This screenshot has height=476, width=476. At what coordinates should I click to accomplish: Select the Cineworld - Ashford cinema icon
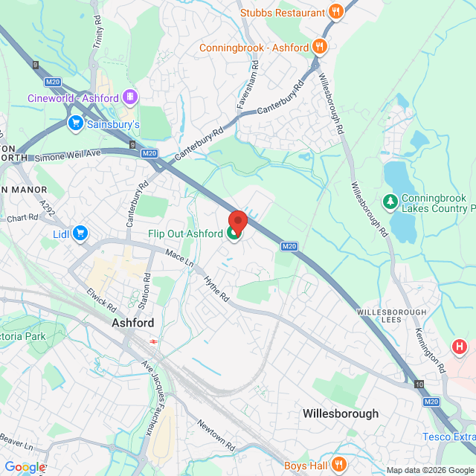[x=130, y=97]
